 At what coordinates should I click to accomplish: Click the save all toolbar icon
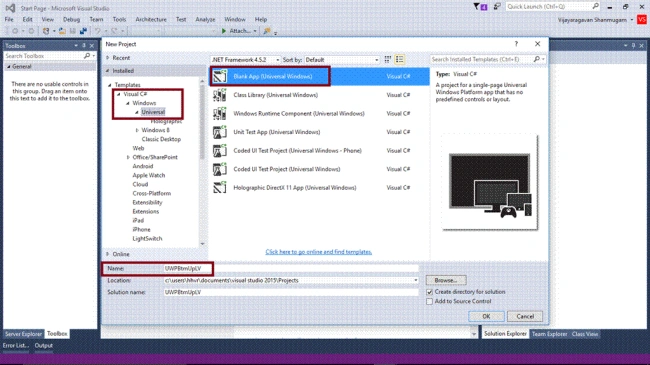tap(83, 31)
